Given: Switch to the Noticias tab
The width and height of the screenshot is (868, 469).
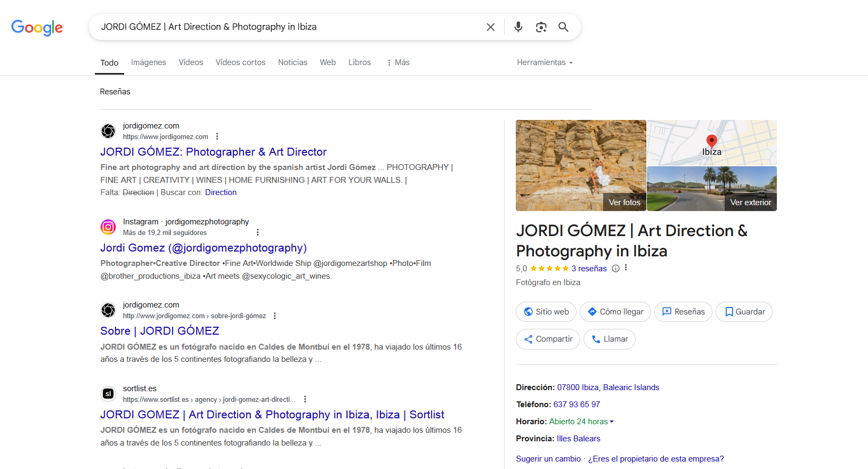Looking at the screenshot, I should pyautogui.click(x=293, y=62).
